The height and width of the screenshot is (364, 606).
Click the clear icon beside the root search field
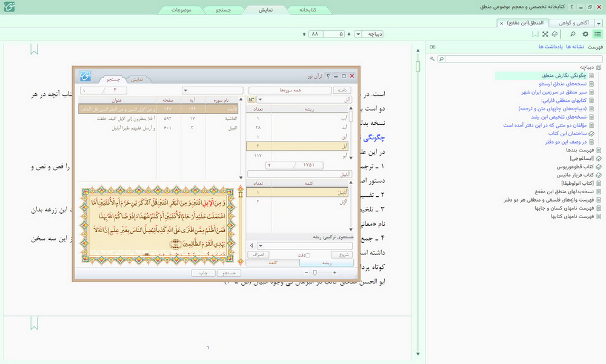pyautogui.click(x=251, y=100)
